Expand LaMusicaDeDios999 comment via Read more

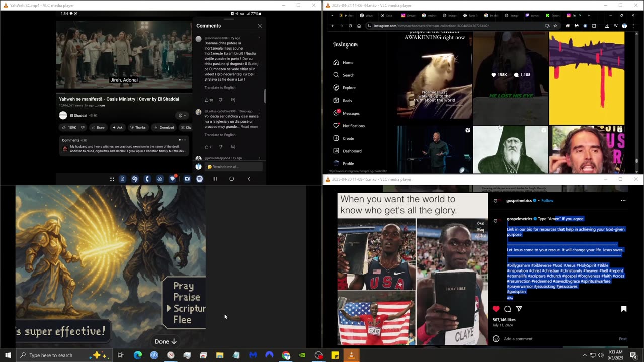click(249, 127)
